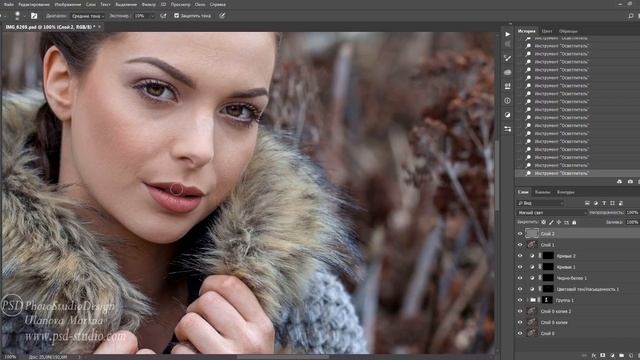The width and height of the screenshot is (640, 360).
Task: Expand the Группа 1 folder arrow
Action: coord(527,300)
